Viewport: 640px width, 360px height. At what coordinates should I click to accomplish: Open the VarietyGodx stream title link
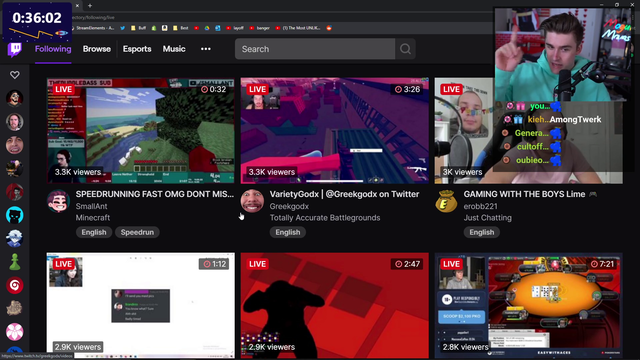[x=344, y=194]
